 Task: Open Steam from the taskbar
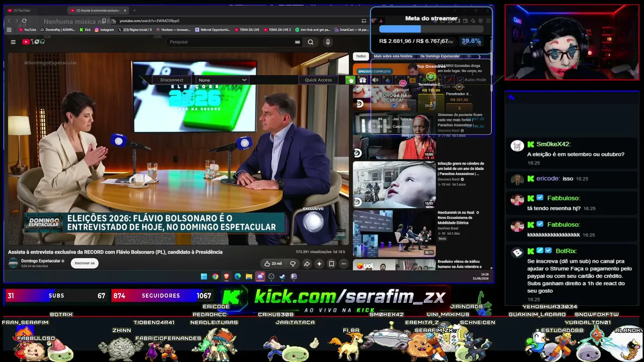282,276
